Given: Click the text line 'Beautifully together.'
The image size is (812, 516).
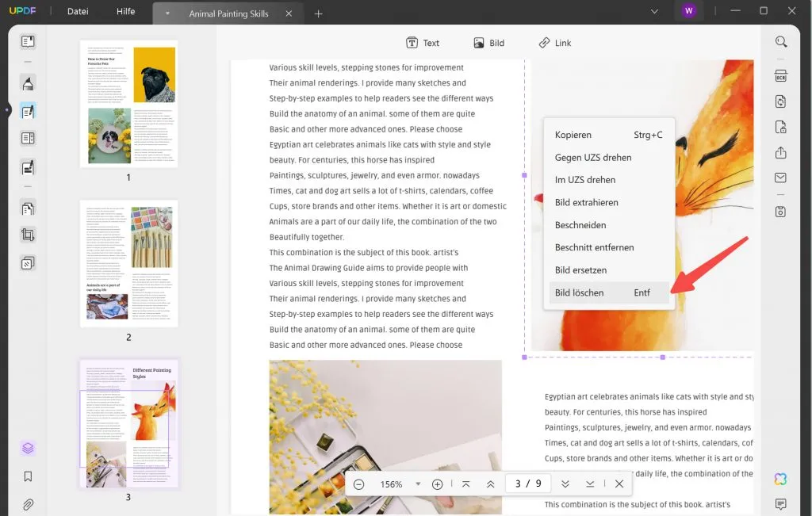Looking at the screenshot, I should 307,237.
